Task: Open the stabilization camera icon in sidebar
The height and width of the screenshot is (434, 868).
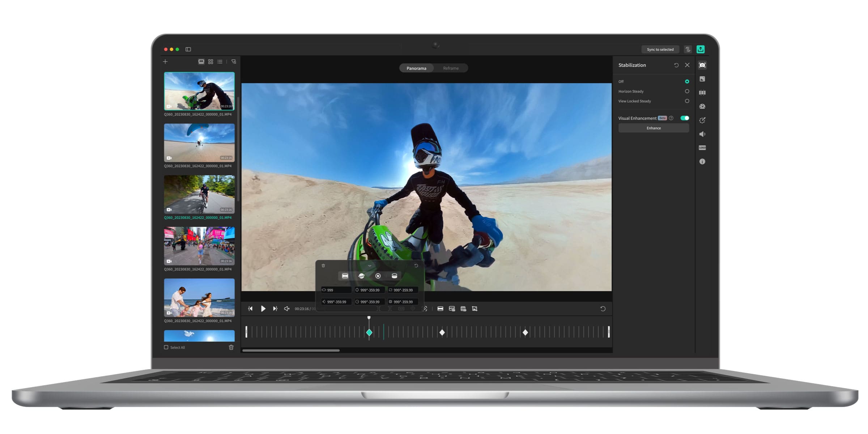Action: coord(702,65)
